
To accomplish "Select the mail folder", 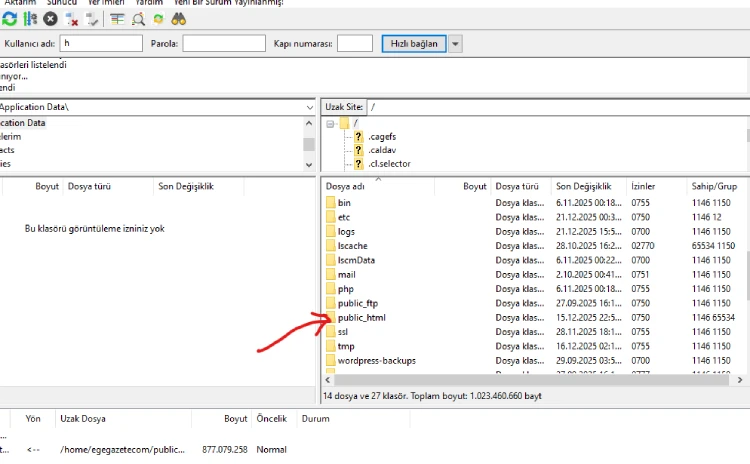I will click(x=346, y=275).
